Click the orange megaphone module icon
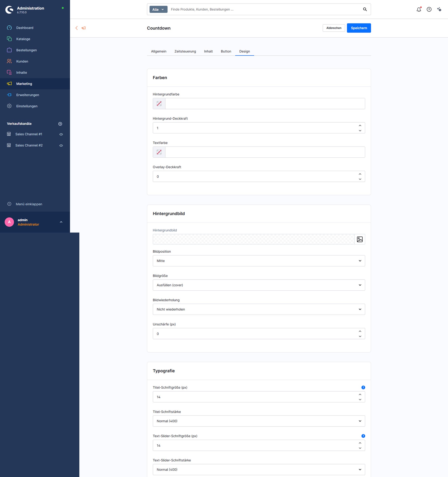The width and height of the screenshot is (448, 477). [83, 28]
